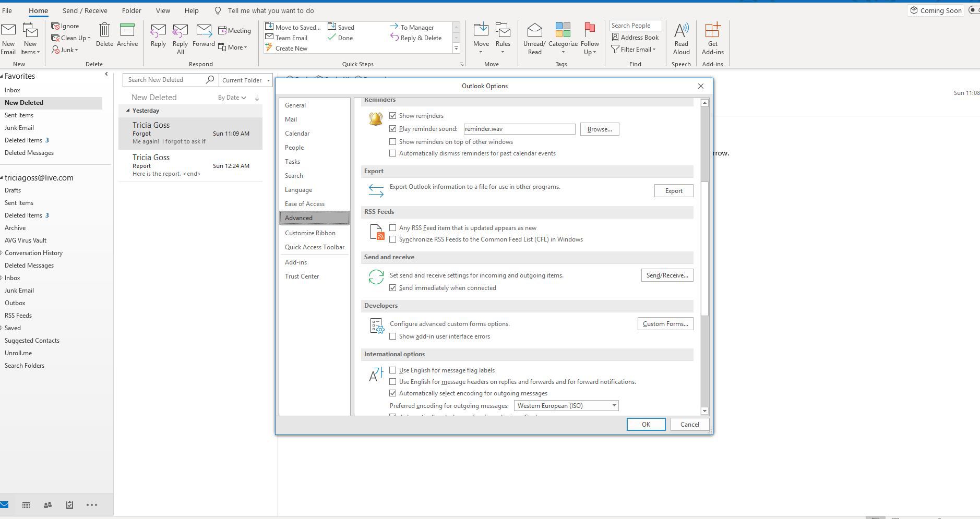Open the Current Folder search scope dropdown

[x=246, y=80]
